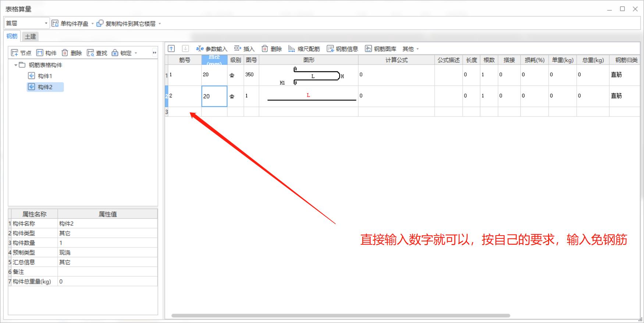This screenshot has width=644, height=323.
Task: Open the 首层 floor dropdown
Action: click(x=27, y=23)
